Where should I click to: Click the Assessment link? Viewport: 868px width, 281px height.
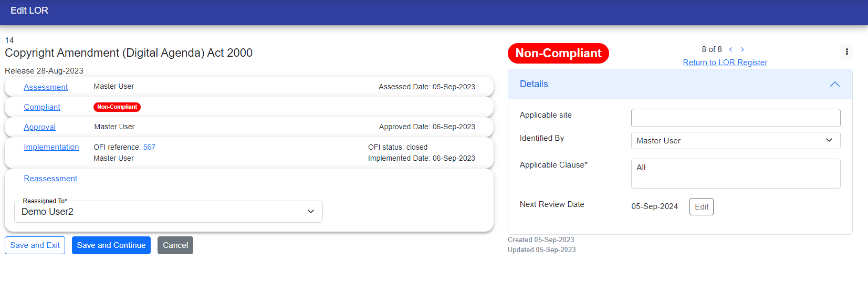click(x=46, y=87)
